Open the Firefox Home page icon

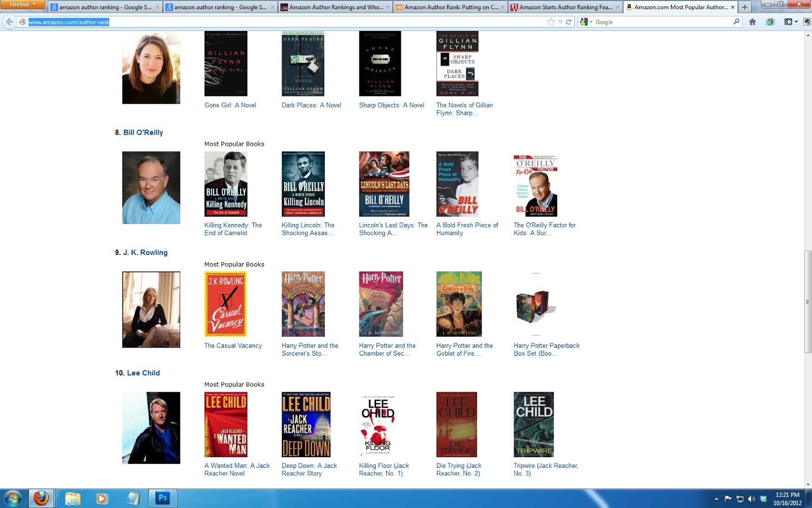[x=753, y=22]
